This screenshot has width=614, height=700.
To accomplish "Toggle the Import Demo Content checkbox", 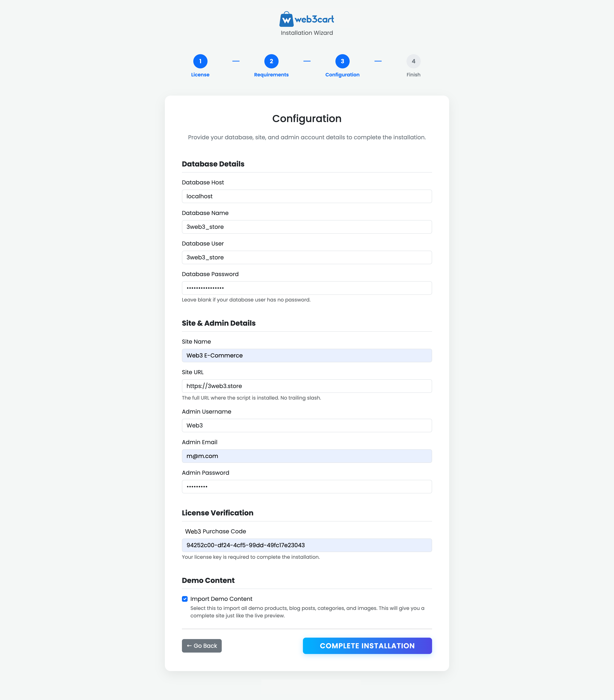I will pos(185,599).
